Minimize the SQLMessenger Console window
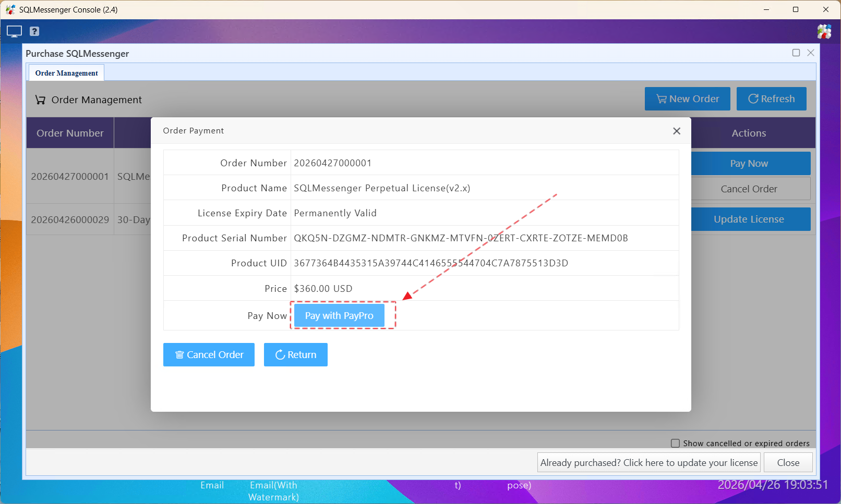This screenshot has height=504, width=841. [766, 9]
